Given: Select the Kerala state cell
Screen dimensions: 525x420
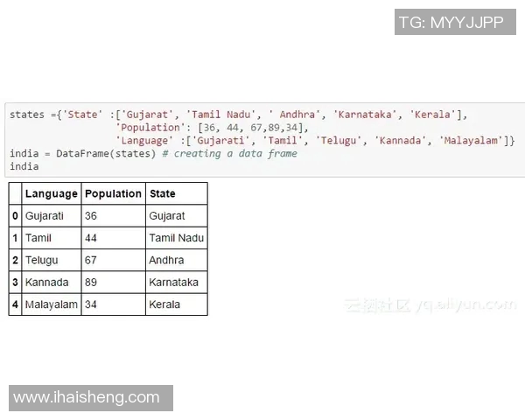Looking at the screenshot, I should click(x=164, y=304).
